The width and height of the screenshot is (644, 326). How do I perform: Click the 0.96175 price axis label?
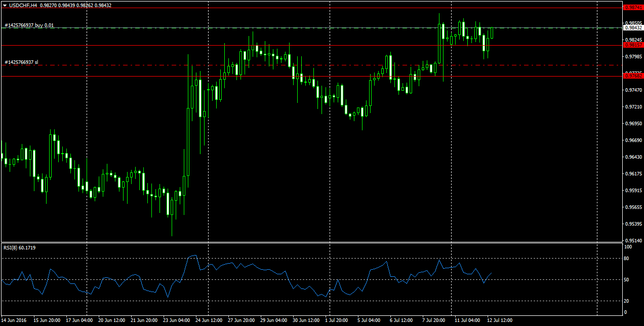coord(633,173)
